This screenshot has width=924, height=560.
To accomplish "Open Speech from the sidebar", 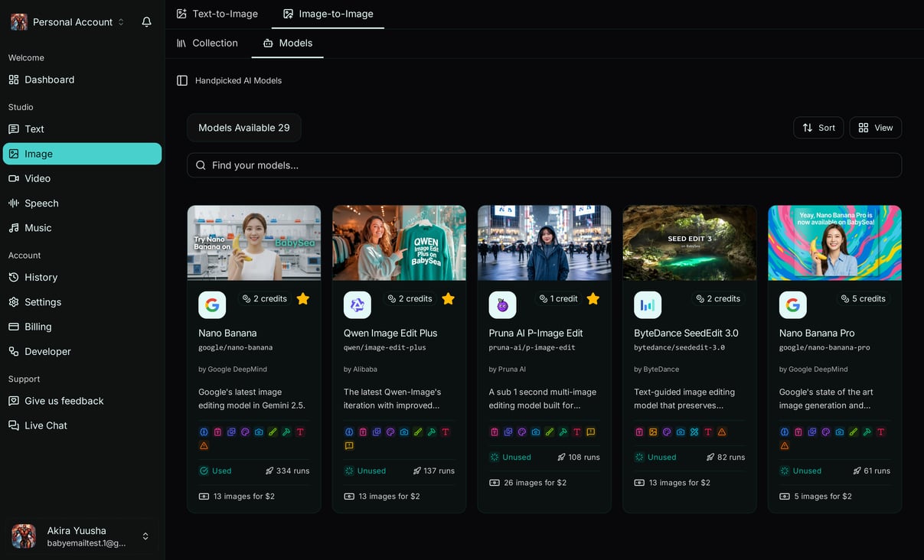I will (42, 203).
